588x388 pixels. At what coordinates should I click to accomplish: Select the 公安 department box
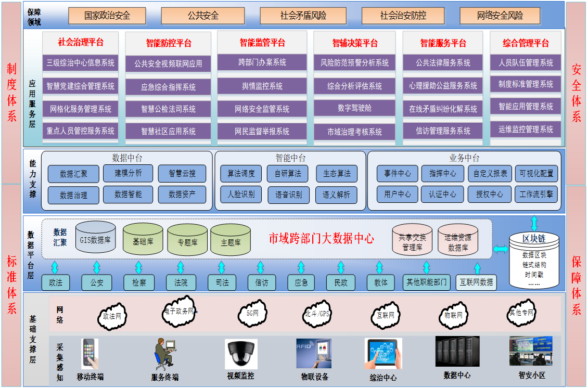click(x=97, y=283)
